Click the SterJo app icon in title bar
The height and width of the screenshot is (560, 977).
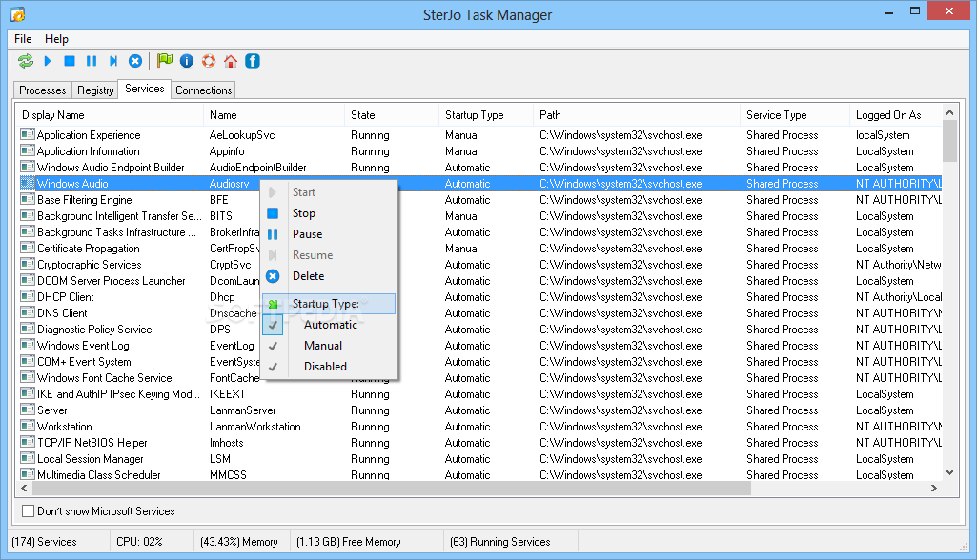coord(17,14)
